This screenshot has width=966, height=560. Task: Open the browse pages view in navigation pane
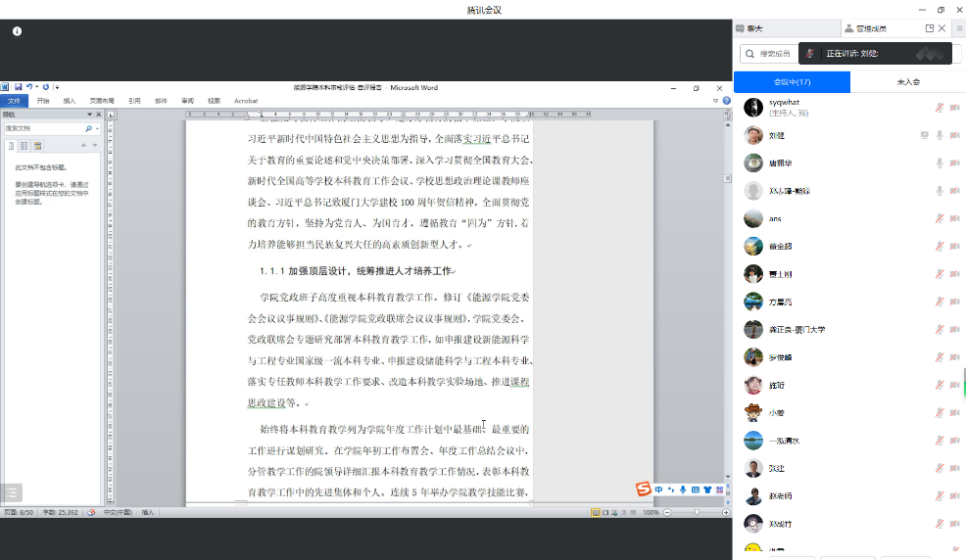[24, 146]
